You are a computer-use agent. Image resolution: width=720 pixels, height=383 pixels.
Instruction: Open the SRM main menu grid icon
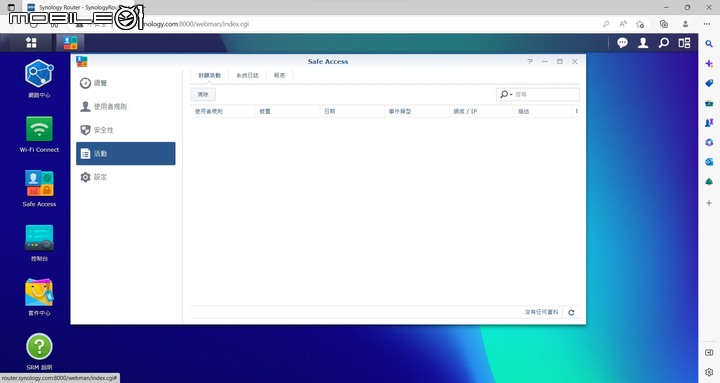(31, 43)
